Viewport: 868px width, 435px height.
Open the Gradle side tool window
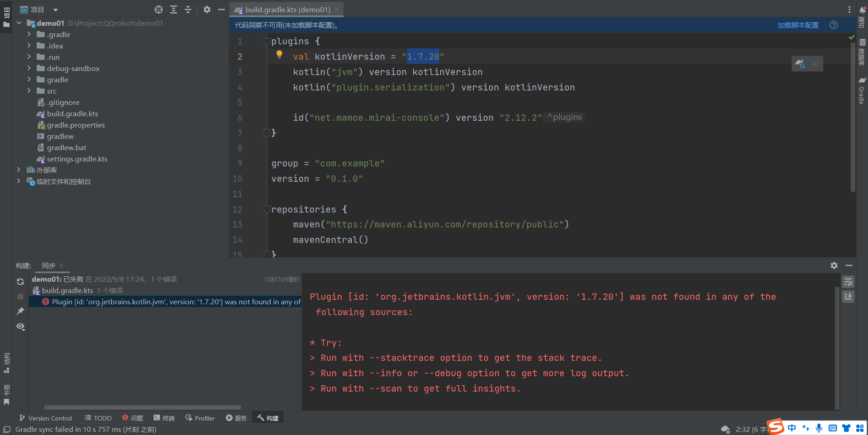pos(862,90)
